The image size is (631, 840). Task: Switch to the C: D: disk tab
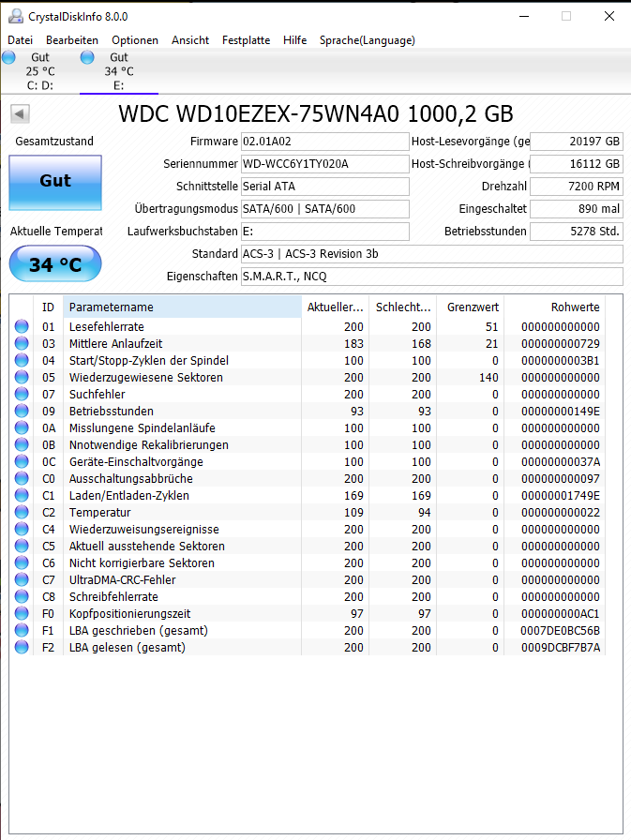[x=39, y=71]
